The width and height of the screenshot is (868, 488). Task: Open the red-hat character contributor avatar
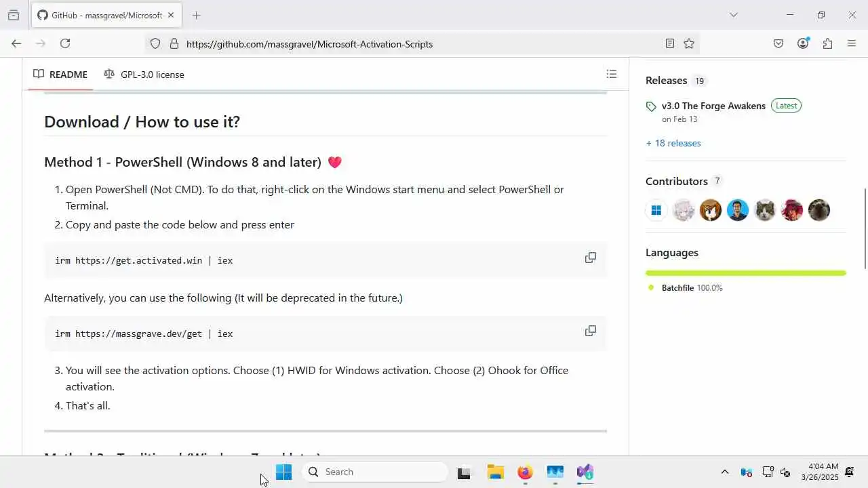coord(792,210)
